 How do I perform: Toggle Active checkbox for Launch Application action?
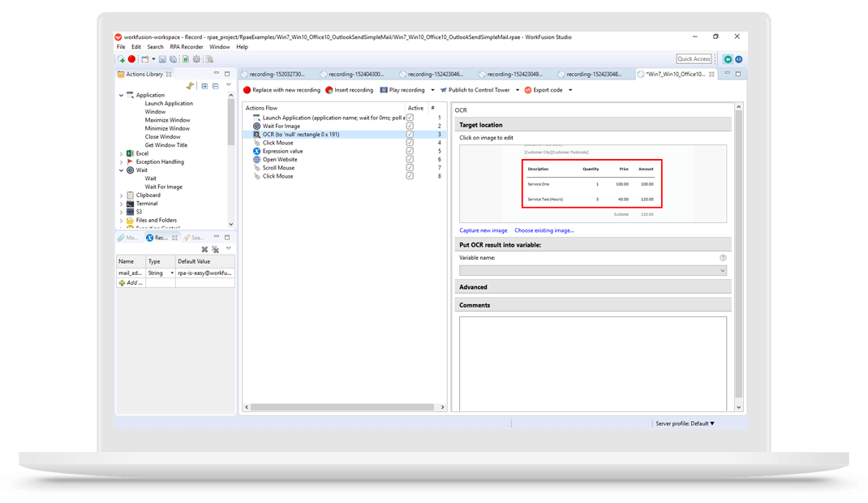pos(410,118)
